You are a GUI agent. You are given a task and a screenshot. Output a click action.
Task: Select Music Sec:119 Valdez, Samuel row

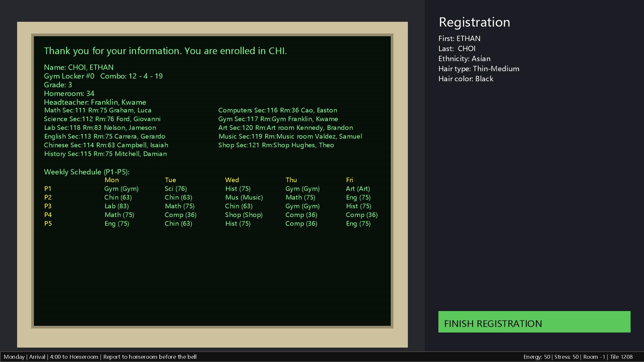[x=290, y=136]
